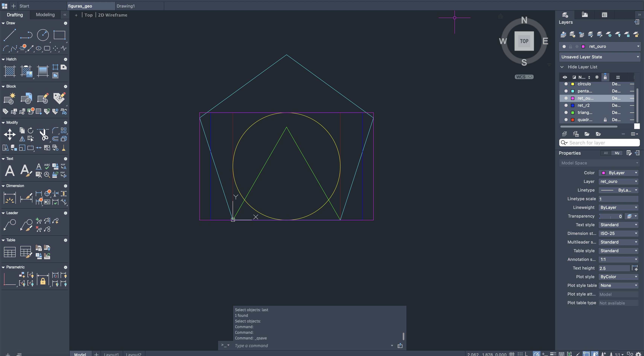Switch to the Modeling tab
This screenshot has height=356, width=644.
click(45, 15)
